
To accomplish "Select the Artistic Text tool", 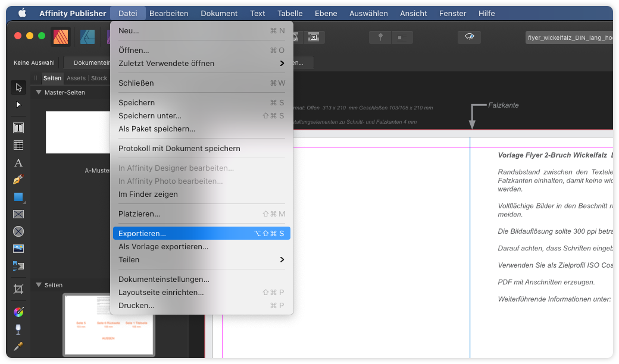I will (x=18, y=162).
